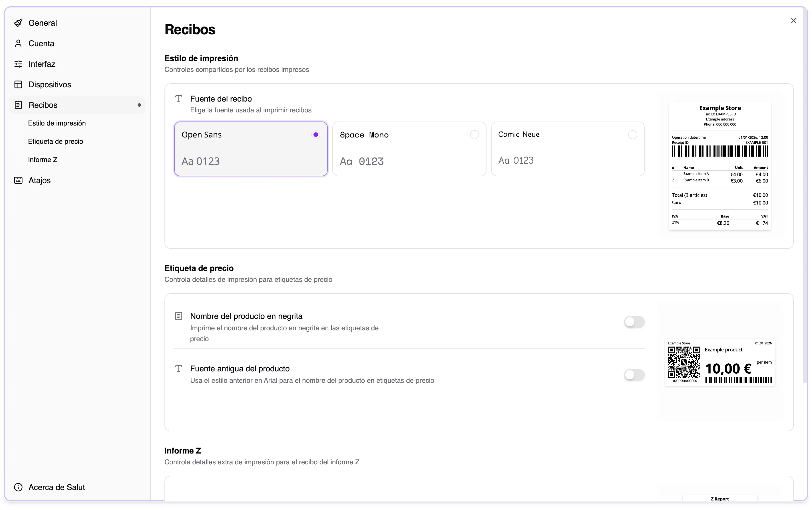
Task: Click the Dispositivos layout icon
Action: (x=18, y=84)
